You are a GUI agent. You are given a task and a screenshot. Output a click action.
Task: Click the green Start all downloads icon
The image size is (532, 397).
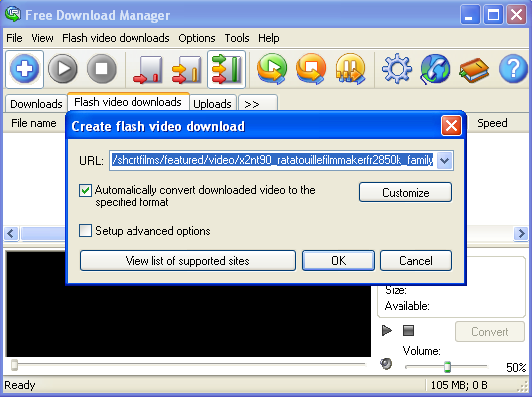[x=272, y=69]
